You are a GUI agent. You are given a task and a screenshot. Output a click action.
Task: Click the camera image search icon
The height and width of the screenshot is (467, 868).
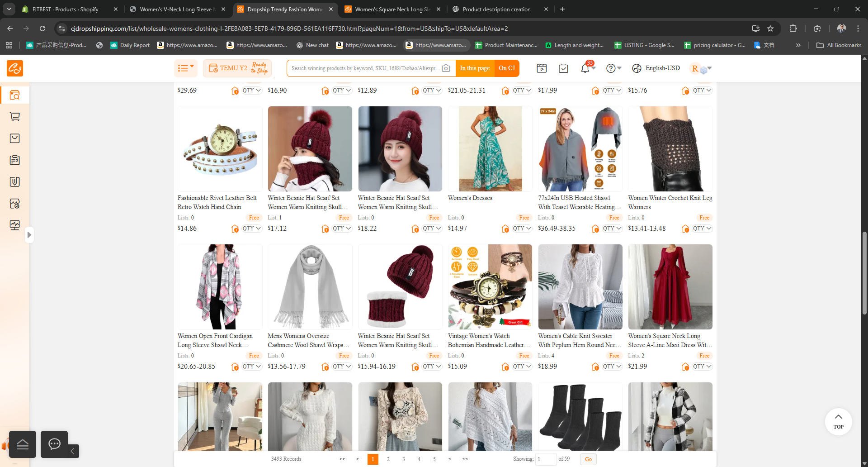pyautogui.click(x=446, y=68)
